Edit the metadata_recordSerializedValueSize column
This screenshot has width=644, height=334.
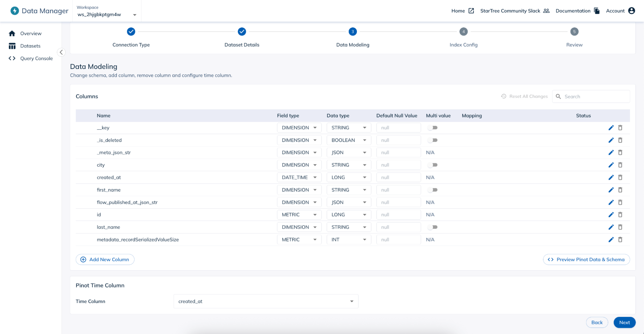(611, 240)
